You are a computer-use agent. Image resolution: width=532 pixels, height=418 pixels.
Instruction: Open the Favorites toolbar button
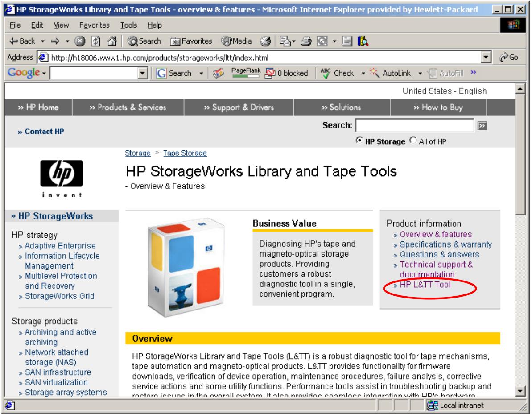pyautogui.click(x=191, y=41)
